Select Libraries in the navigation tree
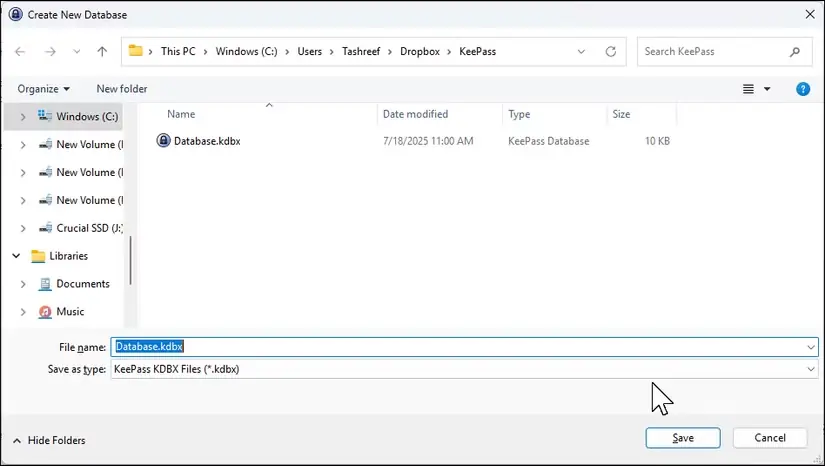This screenshot has width=825, height=466. pos(68,256)
